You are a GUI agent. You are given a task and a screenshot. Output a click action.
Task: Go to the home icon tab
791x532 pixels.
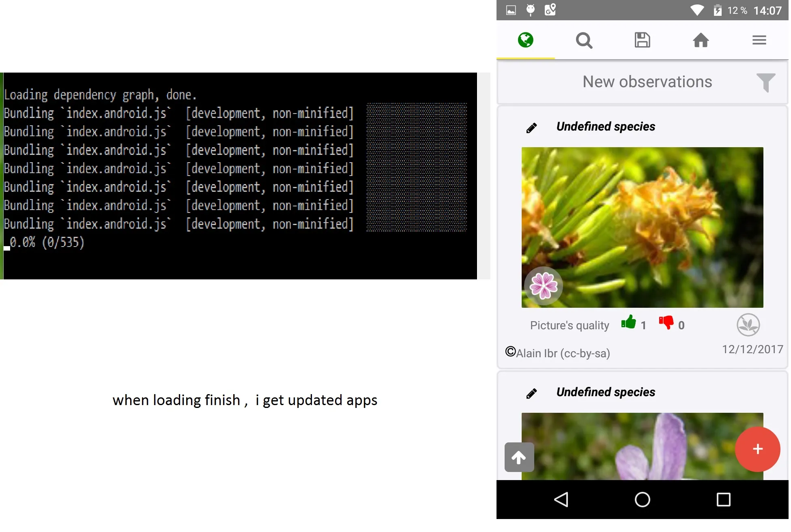701,40
